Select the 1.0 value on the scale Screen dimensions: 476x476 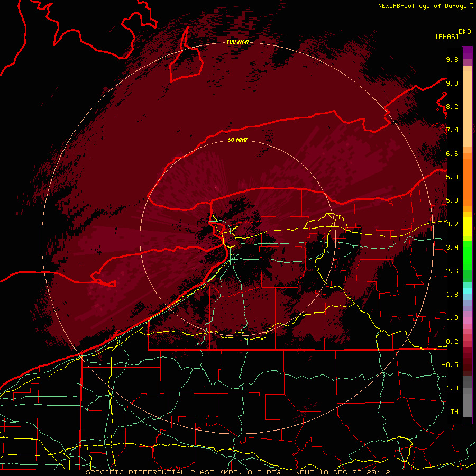(452, 318)
